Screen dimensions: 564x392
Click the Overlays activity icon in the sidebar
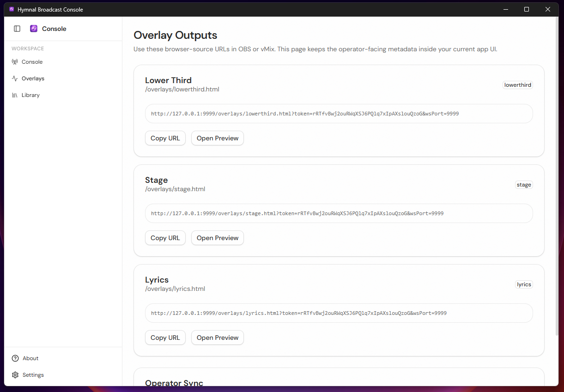click(x=15, y=78)
